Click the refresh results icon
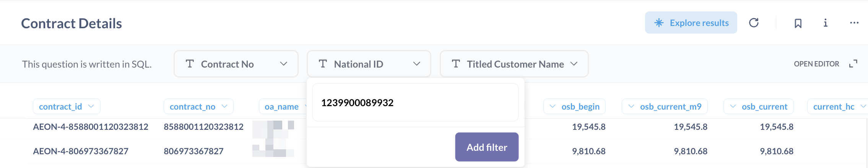Screen dimensions: 868x168 coord(754,23)
